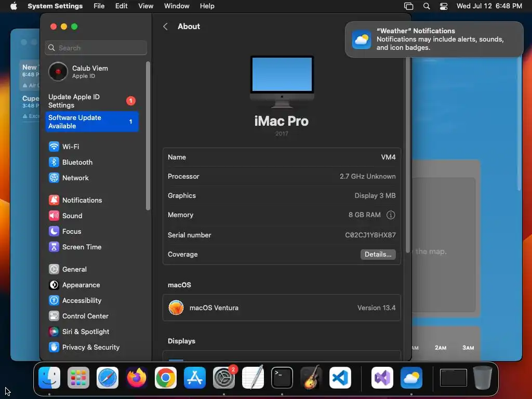Click the About pane scrollbar
532x399 pixels.
point(408,154)
